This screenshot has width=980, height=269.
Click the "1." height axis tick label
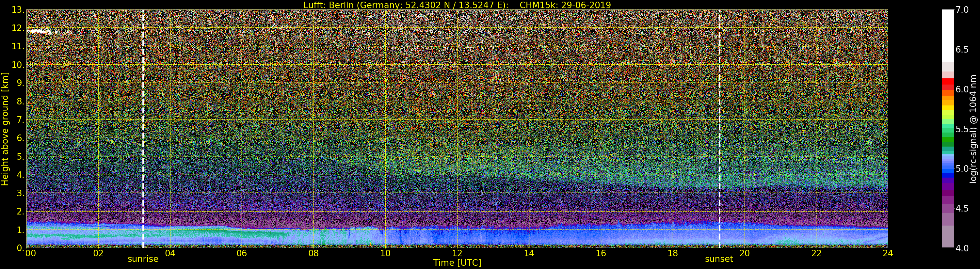click(20, 230)
